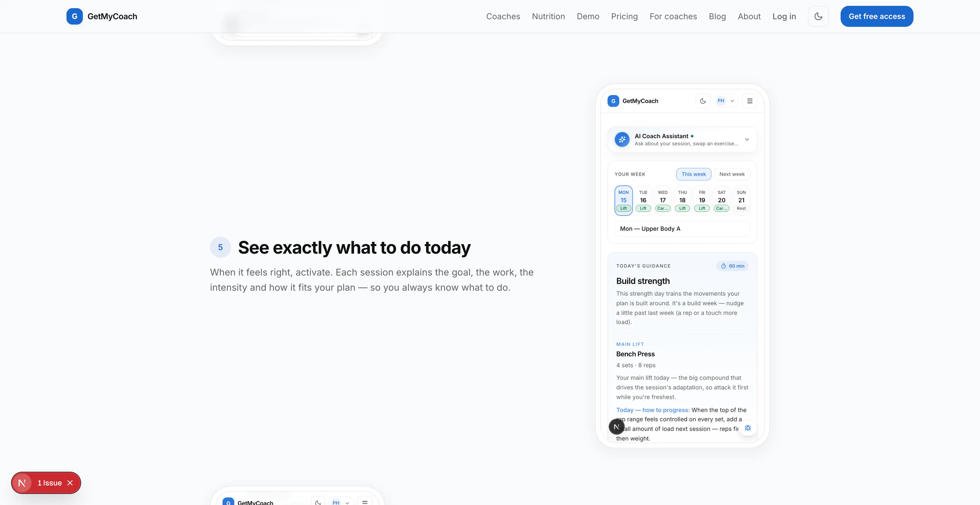Open hamburger menu in lower phone mockup
This screenshot has width=980, height=505.
point(365,502)
